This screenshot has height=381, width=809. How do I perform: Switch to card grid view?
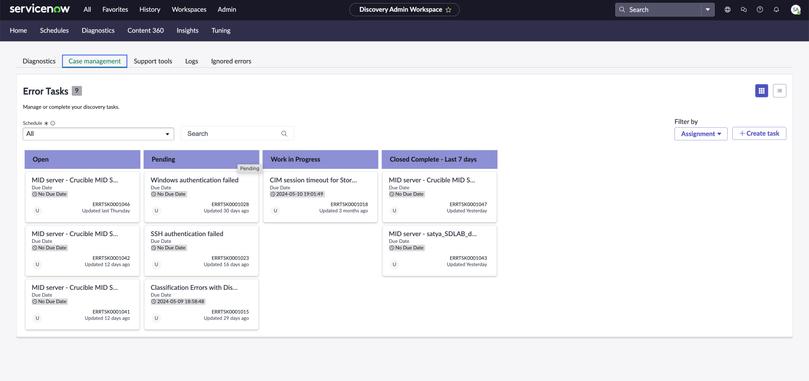762,91
